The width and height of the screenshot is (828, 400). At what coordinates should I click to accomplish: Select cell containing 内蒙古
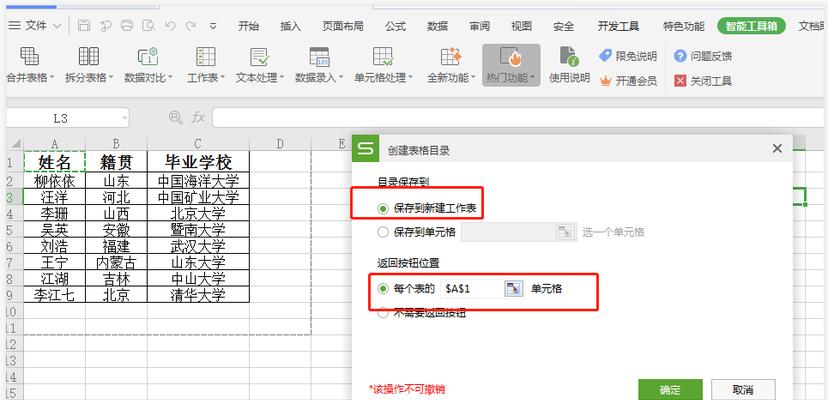(116, 263)
